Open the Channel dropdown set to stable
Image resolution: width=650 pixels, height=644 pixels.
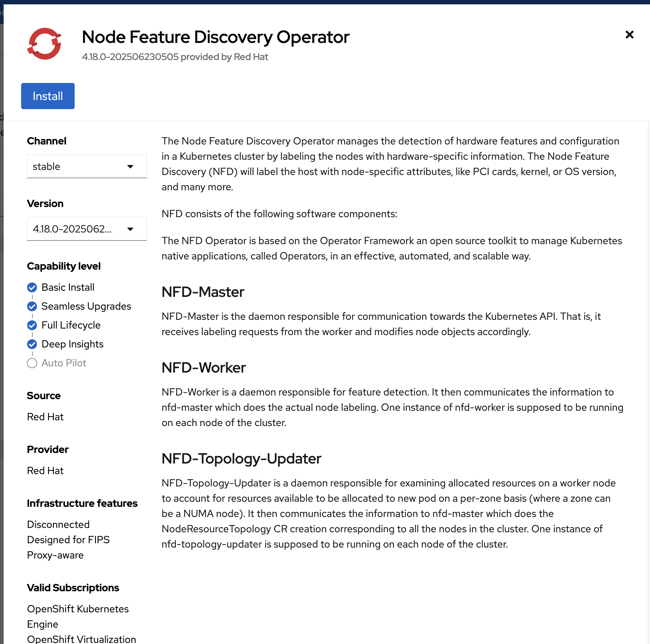point(87,167)
